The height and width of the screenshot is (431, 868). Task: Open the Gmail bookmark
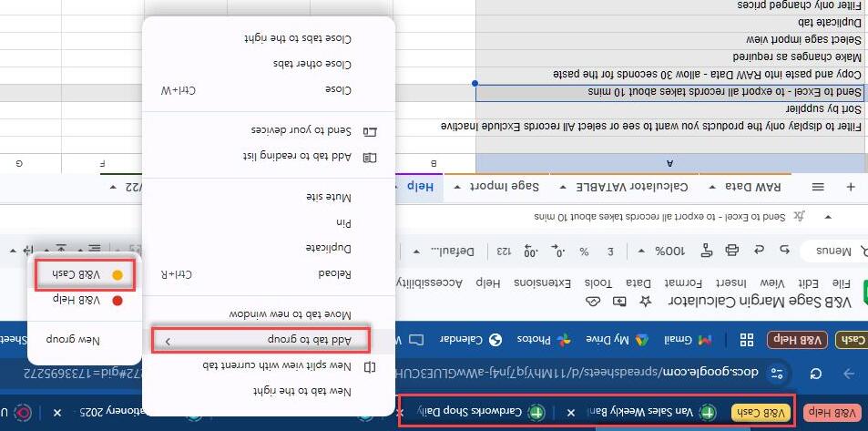point(689,340)
